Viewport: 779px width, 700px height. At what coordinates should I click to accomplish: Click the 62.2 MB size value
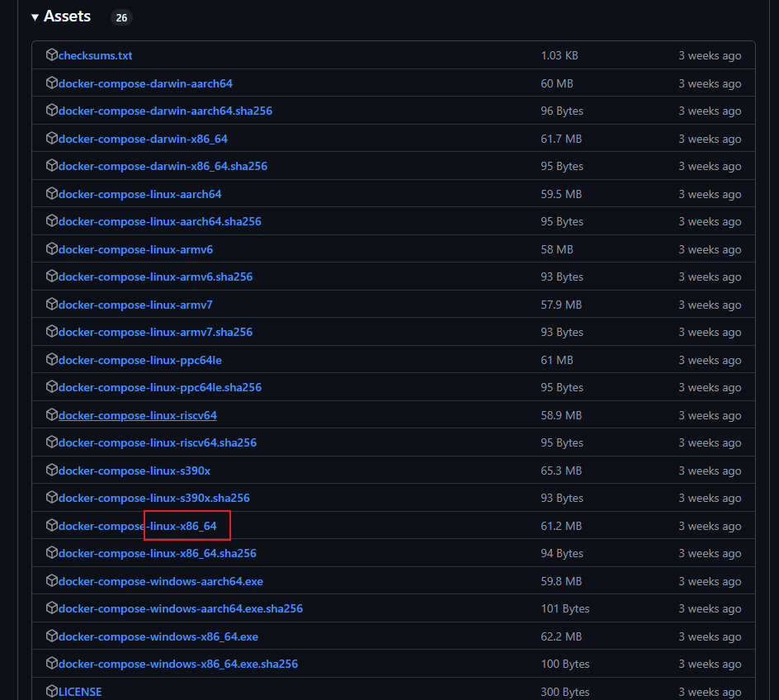pos(561,636)
